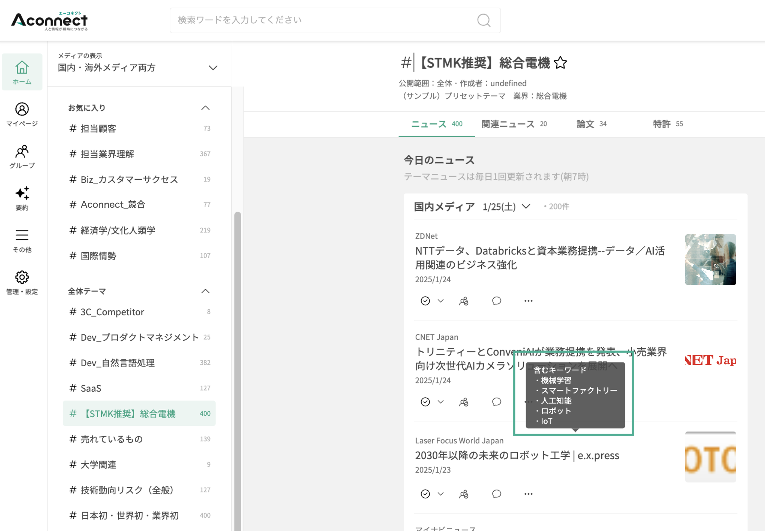
Task: Select the 担当業界理解 theme
Action: point(139,154)
